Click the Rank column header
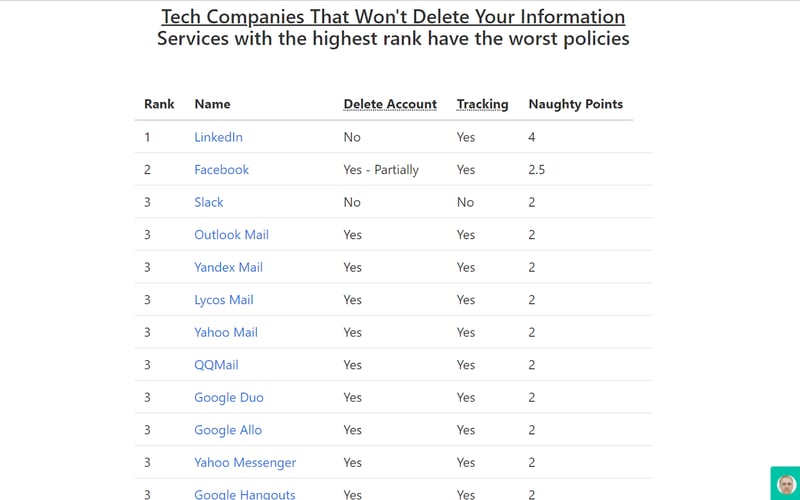Viewport: 800px width, 500px height. (x=159, y=104)
